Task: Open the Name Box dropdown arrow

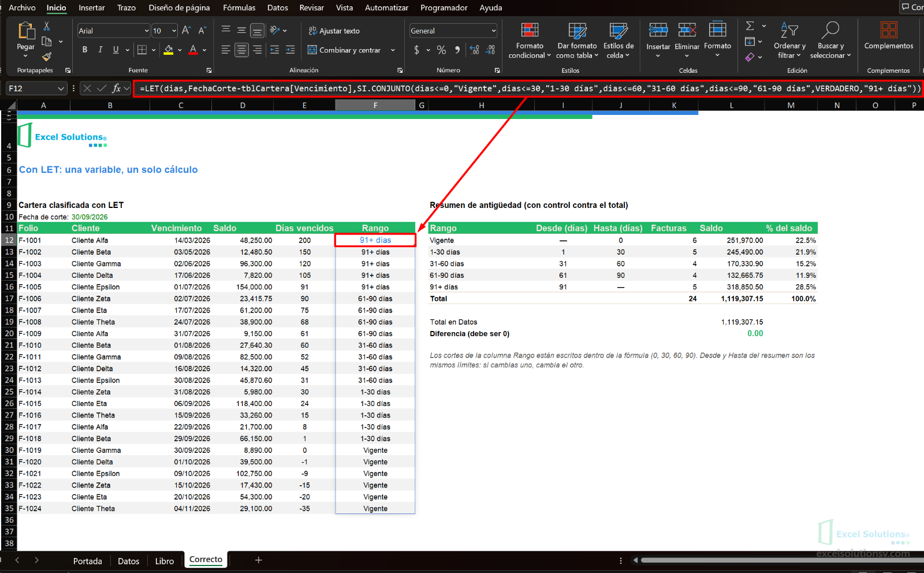Action: coord(61,88)
